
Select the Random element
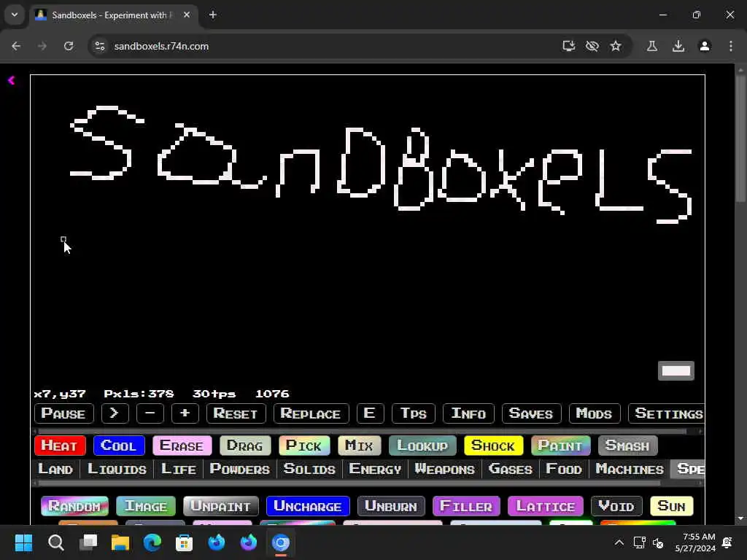[75, 506]
